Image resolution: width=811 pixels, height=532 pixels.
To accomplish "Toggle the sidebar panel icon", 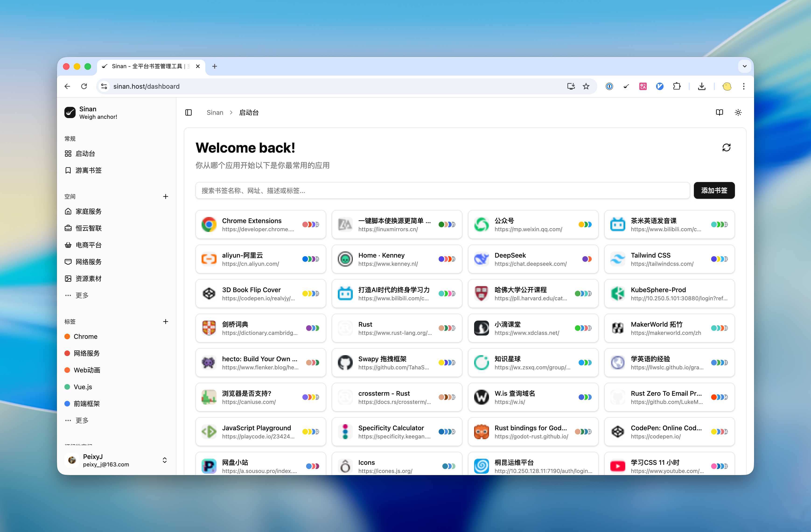I will 189,112.
